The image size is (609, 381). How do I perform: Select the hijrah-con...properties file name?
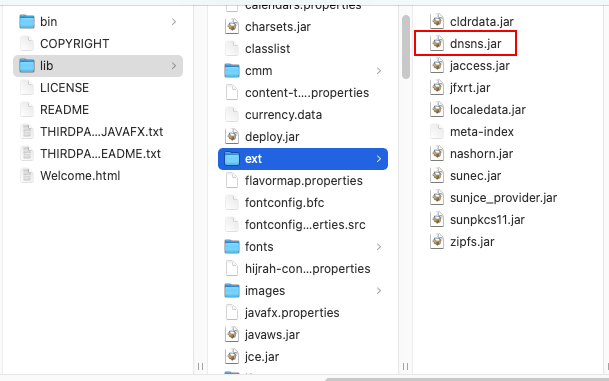coord(308,269)
